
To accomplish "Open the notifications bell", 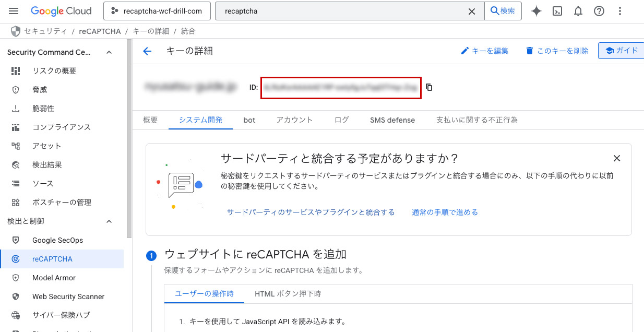I will tap(578, 11).
